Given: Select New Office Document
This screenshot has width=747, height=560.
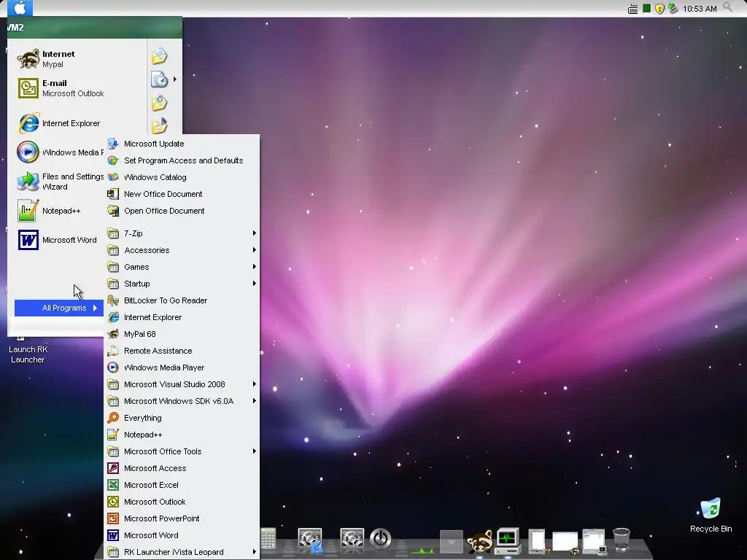Looking at the screenshot, I should [x=182, y=194].
